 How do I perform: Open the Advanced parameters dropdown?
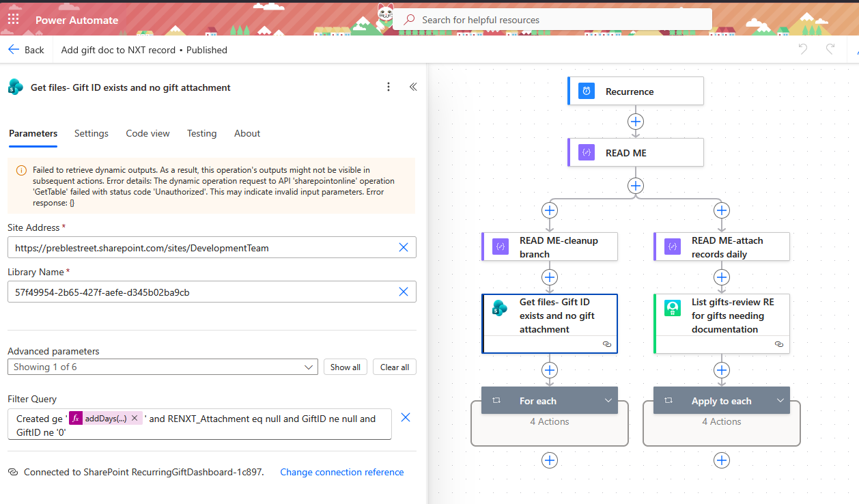163,367
